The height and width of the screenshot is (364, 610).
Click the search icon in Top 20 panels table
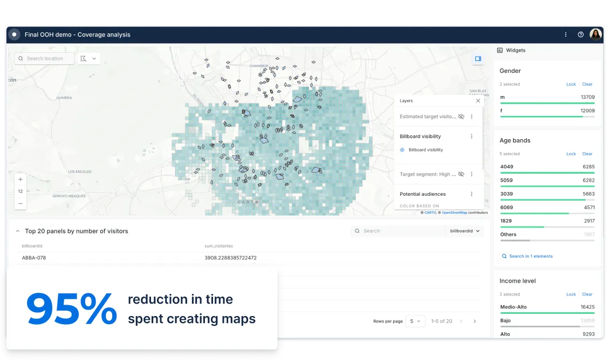pyautogui.click(x=358, y=231)
